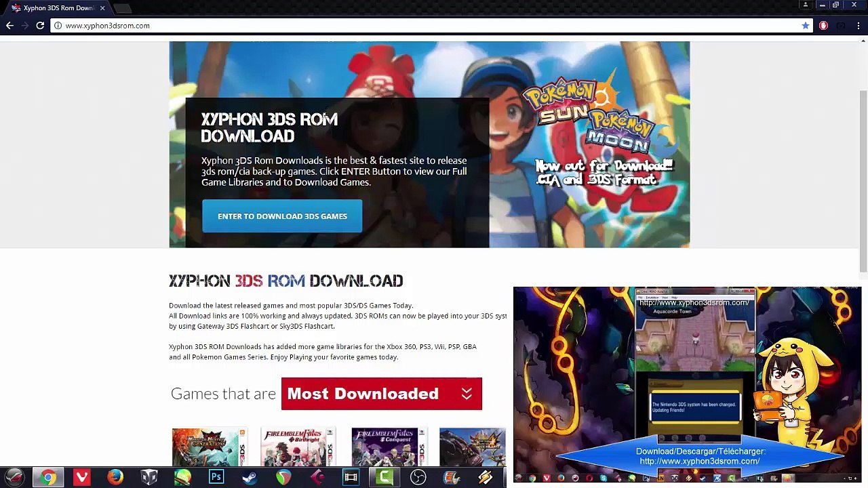Click the overlay video with Pikachu character

(687, 384)
